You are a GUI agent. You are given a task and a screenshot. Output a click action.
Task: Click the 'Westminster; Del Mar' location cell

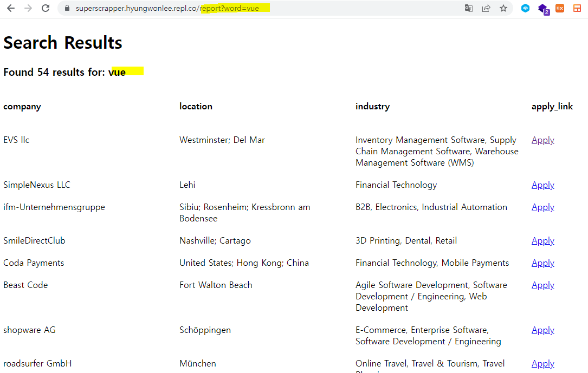pyautogui.click(x=222, y=140)
